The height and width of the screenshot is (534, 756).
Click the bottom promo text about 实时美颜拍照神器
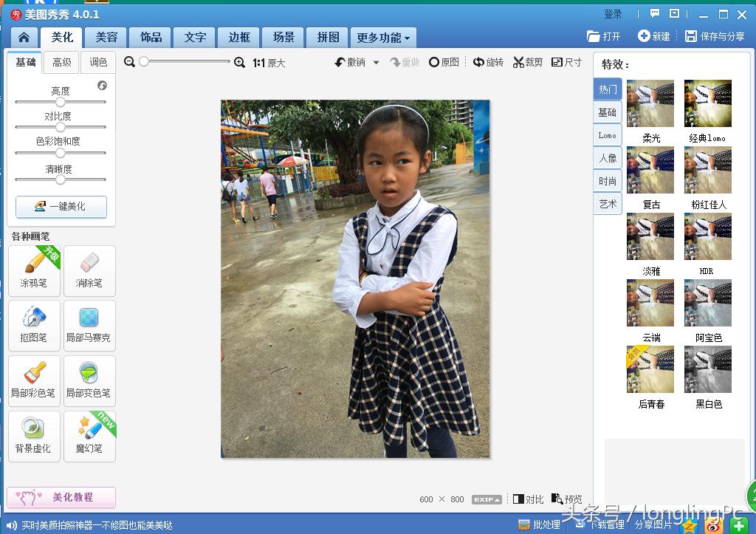[97, 525]
